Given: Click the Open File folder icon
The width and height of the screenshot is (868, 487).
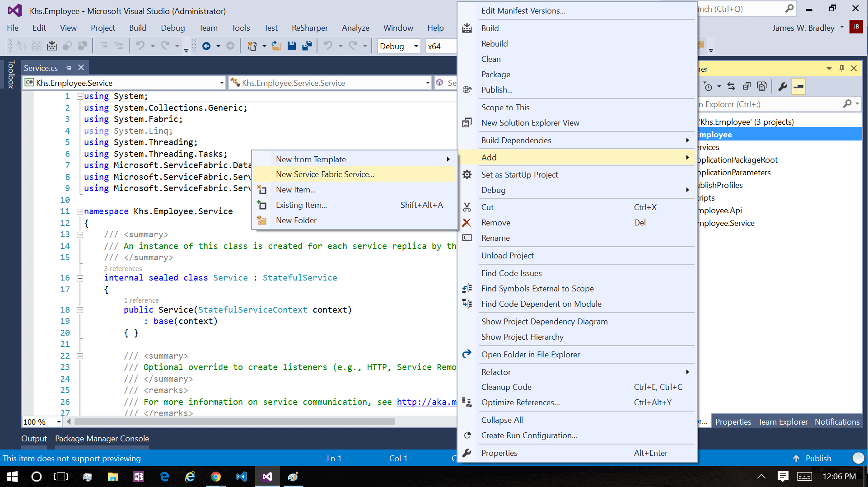Looking at the screenshot, I should click(276, 46).
